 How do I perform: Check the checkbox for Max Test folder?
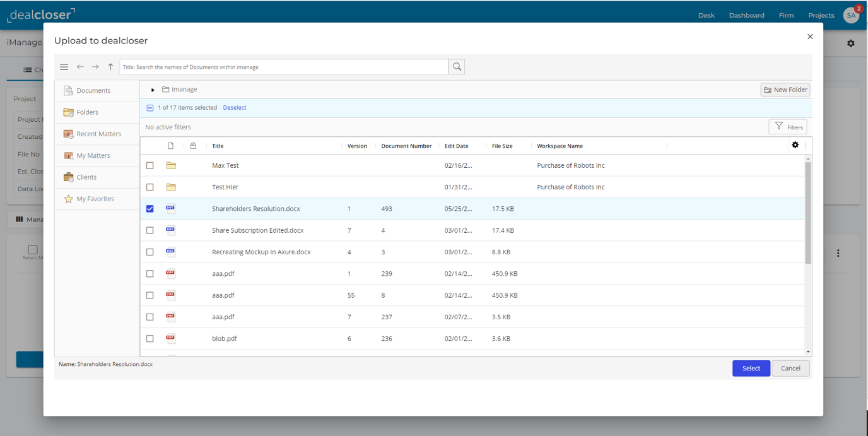click(x=150, y=165)
